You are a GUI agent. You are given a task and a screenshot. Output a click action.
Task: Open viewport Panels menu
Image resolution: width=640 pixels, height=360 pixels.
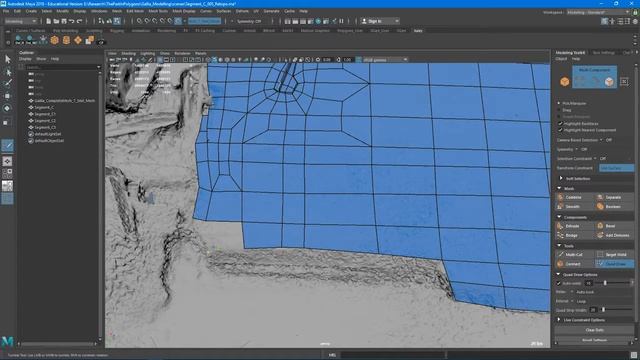[200, 53]
